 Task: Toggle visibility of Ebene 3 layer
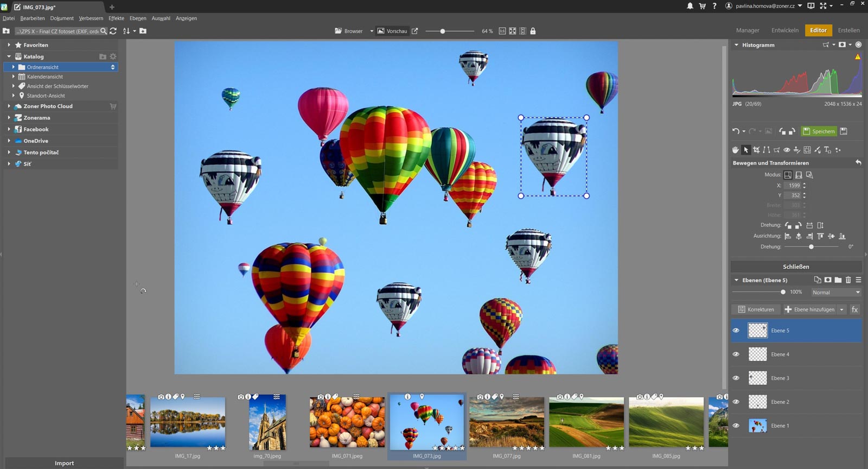point(736,378)
